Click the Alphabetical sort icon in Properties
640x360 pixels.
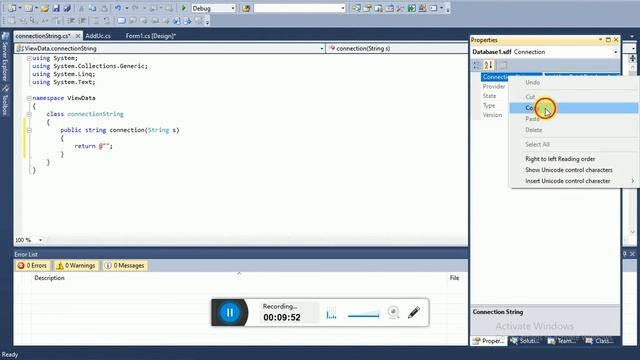pyautogui.click(x=489, y=65)
